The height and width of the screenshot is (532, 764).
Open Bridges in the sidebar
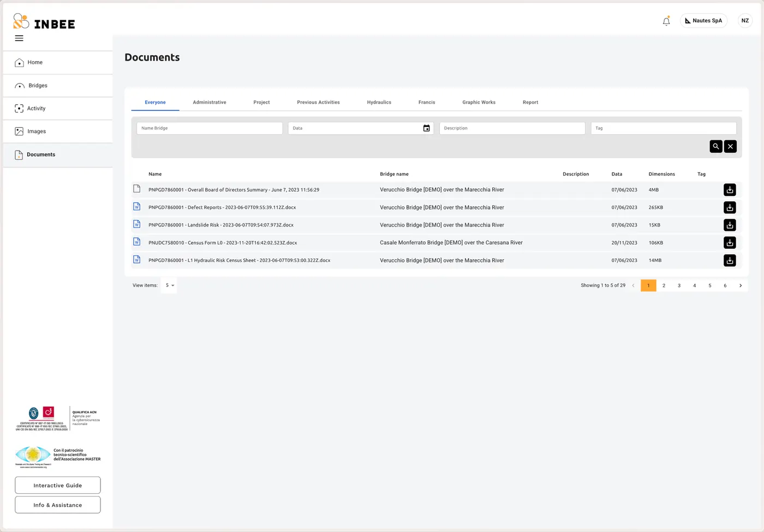(x=58, y=86)
